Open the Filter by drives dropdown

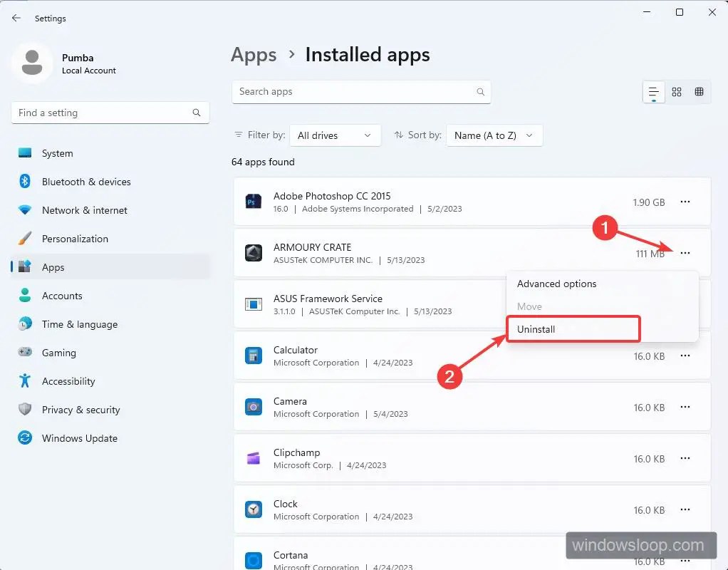tap(335, 135)
